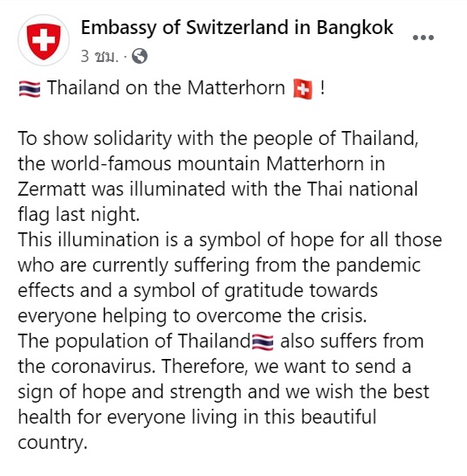The height and width of the screenshot is (476, 467).
Task: Open the post timestamp "3 ชม."
Action: point(100,57)
